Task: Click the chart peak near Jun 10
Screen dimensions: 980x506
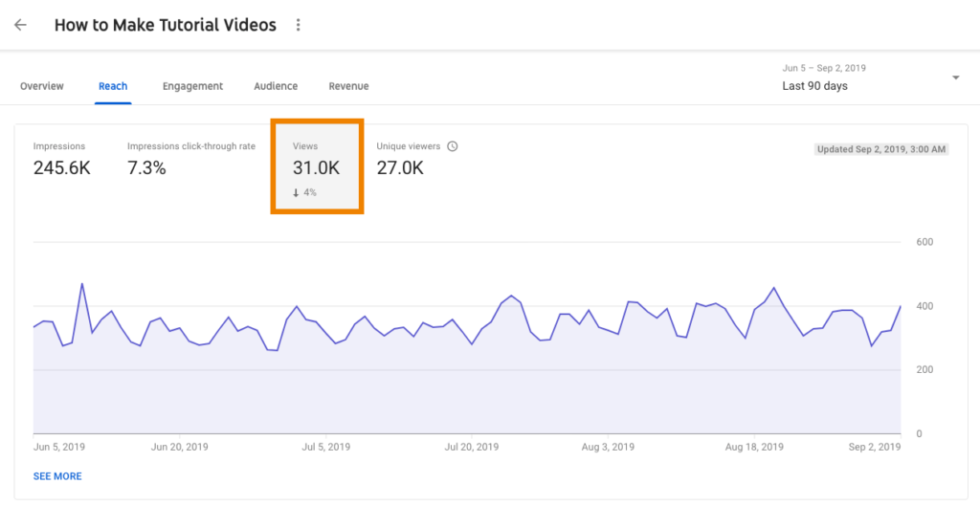Action: coord(82,284)
